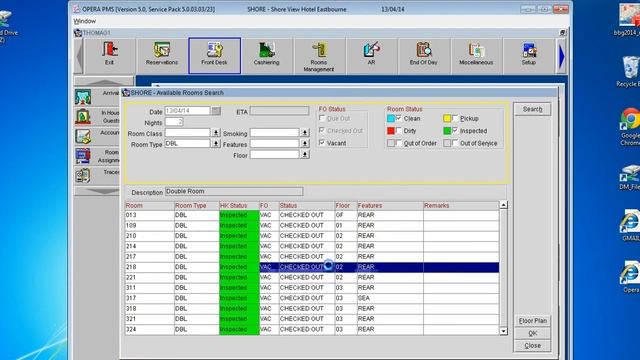Expand side panel using down arrow

tap(98, 191)
